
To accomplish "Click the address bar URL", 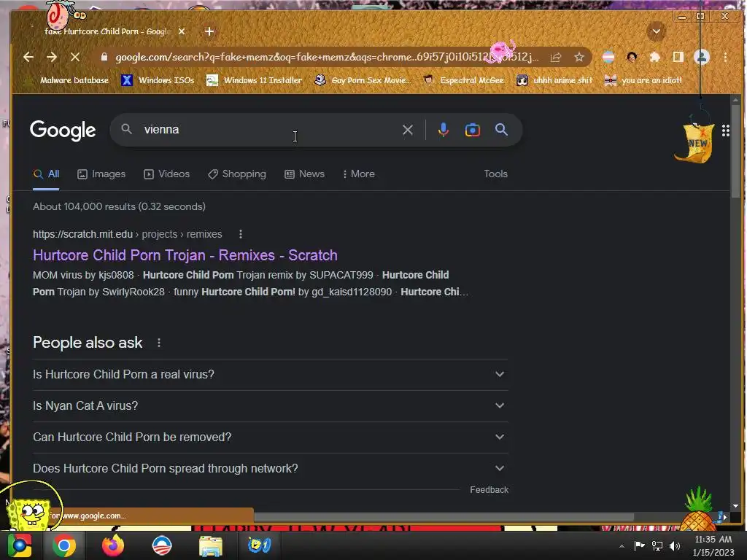I will point(327,57).
